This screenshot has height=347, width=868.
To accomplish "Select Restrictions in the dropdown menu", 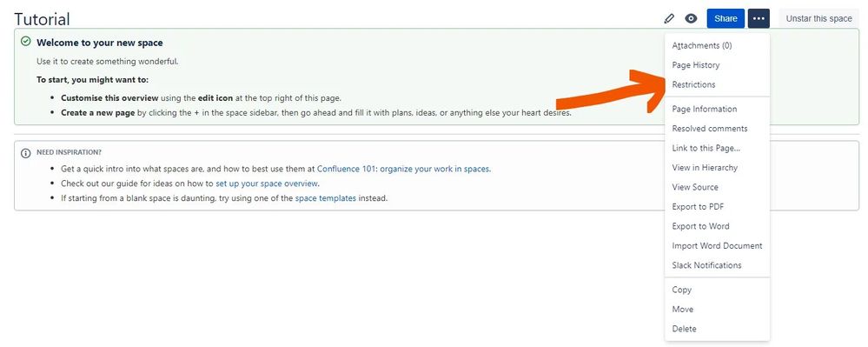I will click(717, 84).
